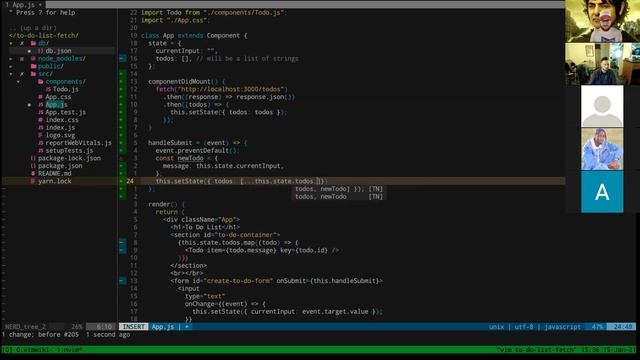Click the JS icon beside reportWebVitals.js

[x=40, y=143]
